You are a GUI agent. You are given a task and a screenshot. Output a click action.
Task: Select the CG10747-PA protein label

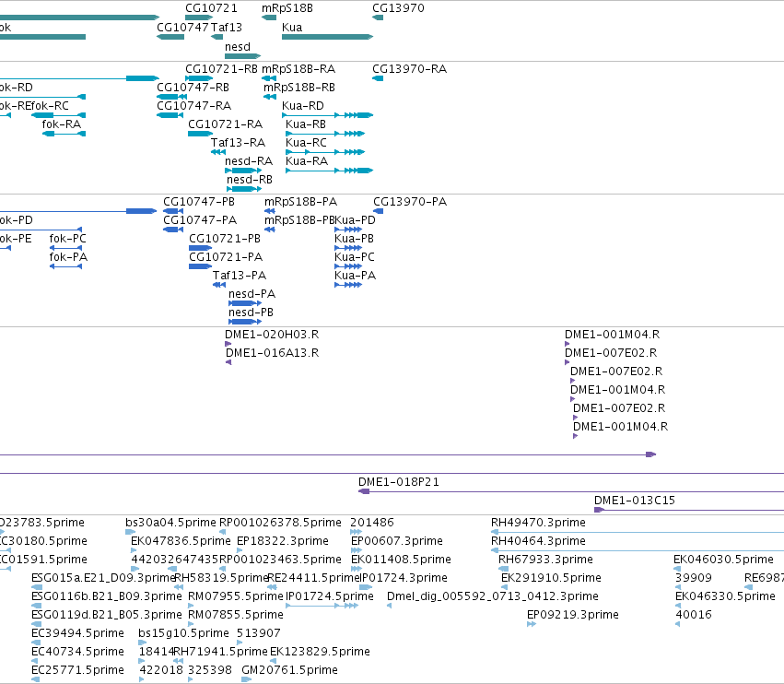tap(200, 220)
